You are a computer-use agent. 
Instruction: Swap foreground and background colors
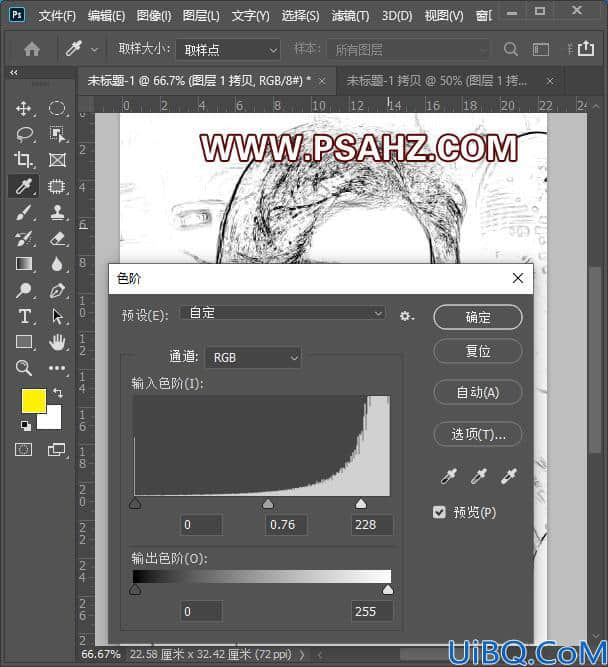coord(57,393)
